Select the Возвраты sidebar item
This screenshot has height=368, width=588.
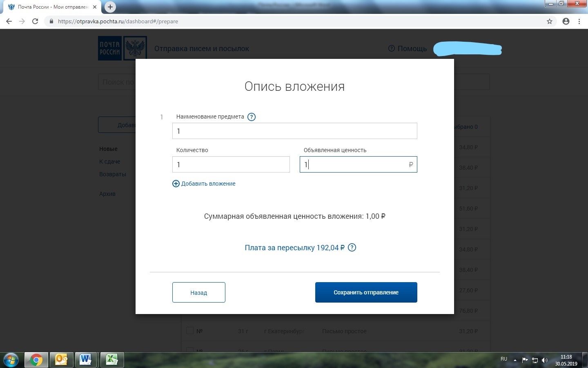coord(112,174)
